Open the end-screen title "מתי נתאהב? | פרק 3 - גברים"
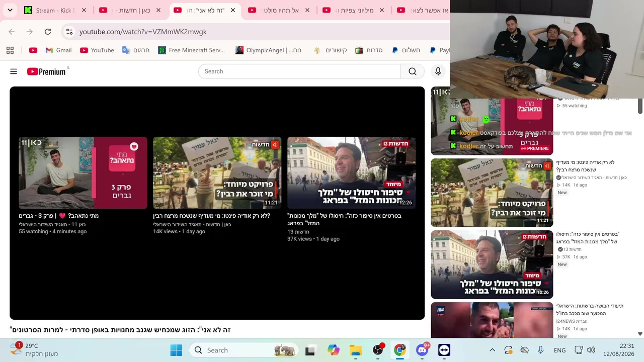Image resolution: width=644 pixels, height=362 pixels. coord(59,216)
